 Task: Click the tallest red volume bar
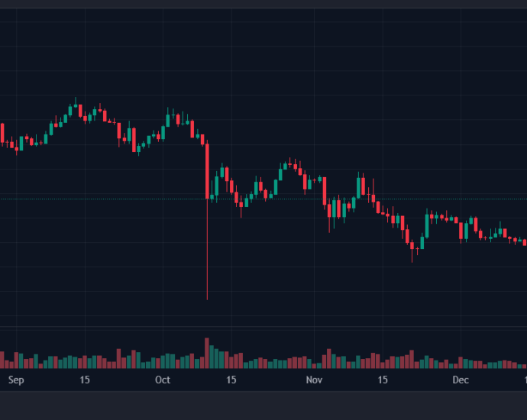[x=207, y=353]
